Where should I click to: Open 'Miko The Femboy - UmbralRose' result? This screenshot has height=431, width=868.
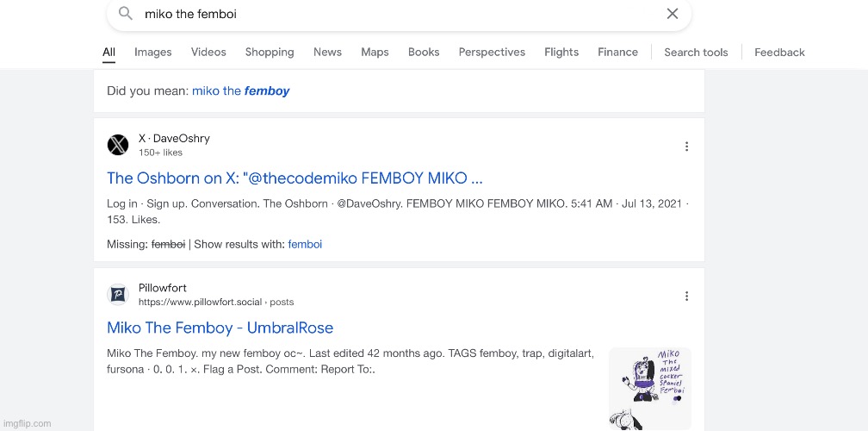pyautogui.click(x=220, y=328)
